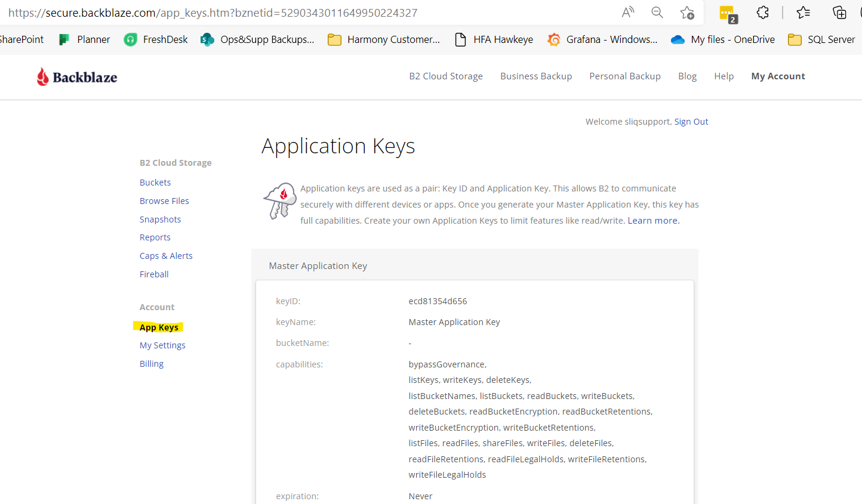
Task: Open the yellow password manager extension icon
Action: coord(728,14)
